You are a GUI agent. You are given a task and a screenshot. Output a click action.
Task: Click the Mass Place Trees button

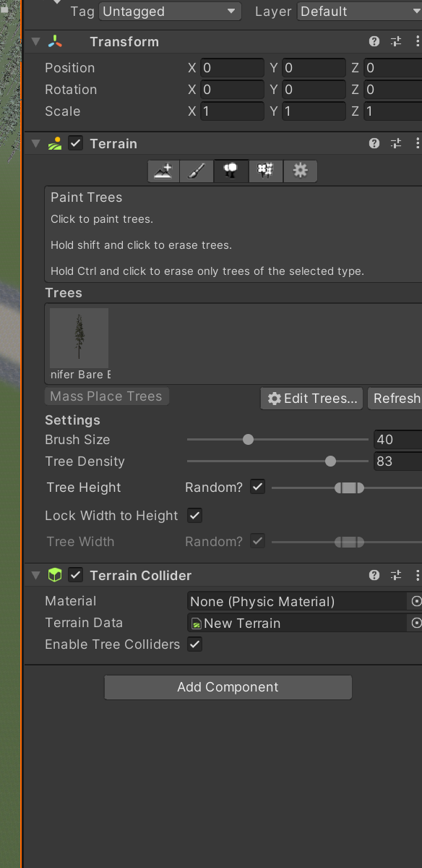(x=106, y=396)
